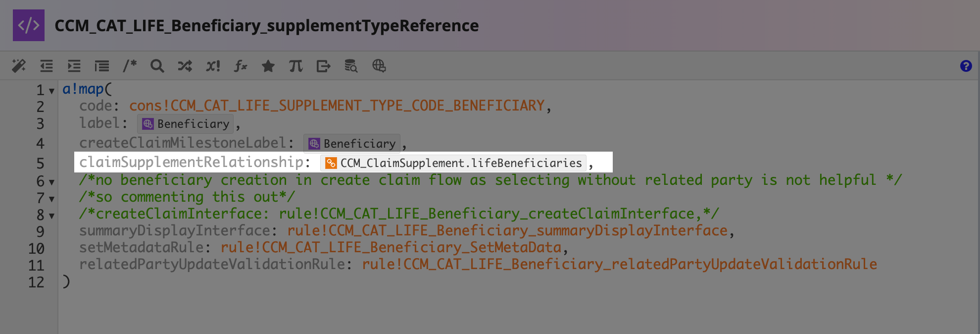Click the purple code expression rule icon
This screenshot has height=334, width=980.
(x=29, y=25)
